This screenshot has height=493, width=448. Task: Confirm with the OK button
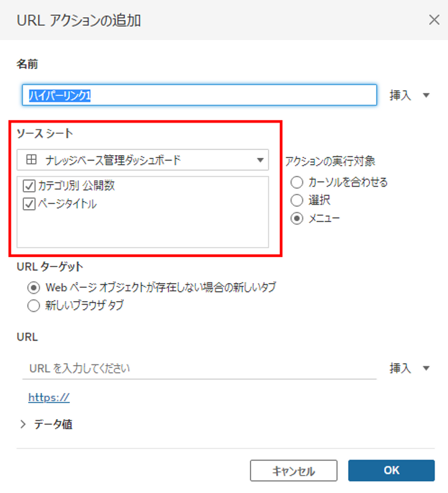391,470
